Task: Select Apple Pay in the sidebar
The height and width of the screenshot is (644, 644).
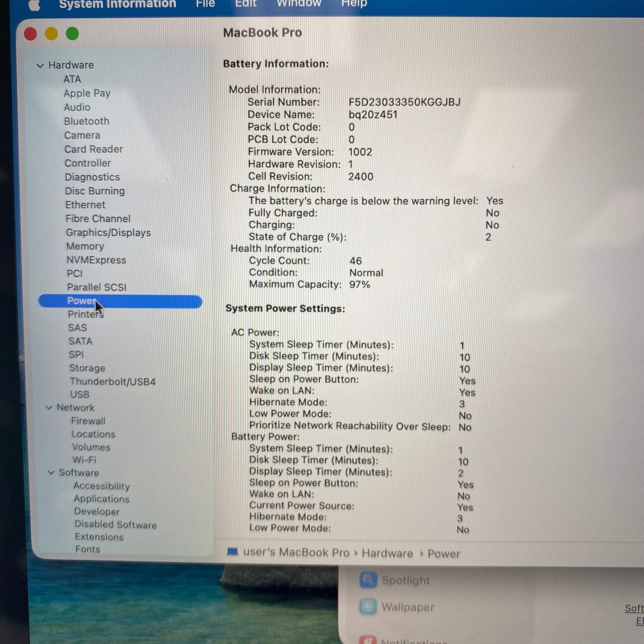Action: click(87, 93)
